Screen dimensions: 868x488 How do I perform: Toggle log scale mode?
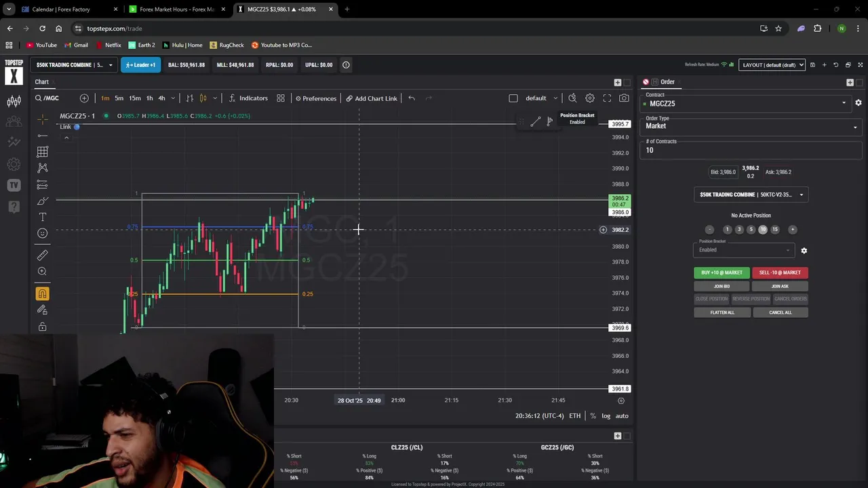point(606,416)
